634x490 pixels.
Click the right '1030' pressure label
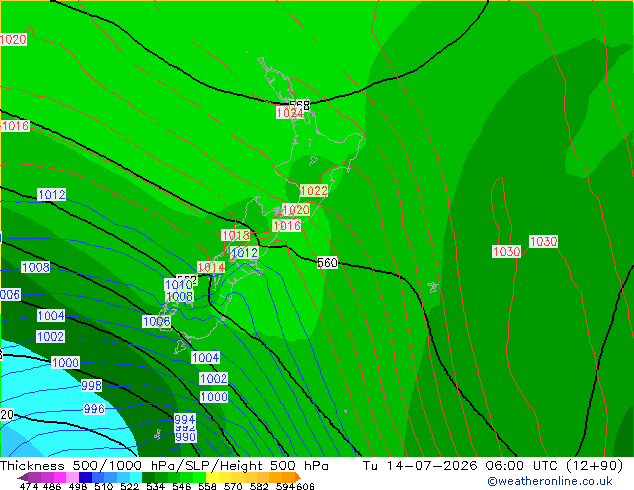tap(543, 241)
